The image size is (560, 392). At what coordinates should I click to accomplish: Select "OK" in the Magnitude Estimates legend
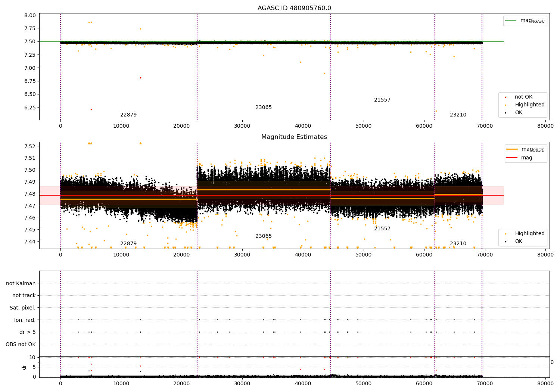pyautogui.click(x=519, y=242)
